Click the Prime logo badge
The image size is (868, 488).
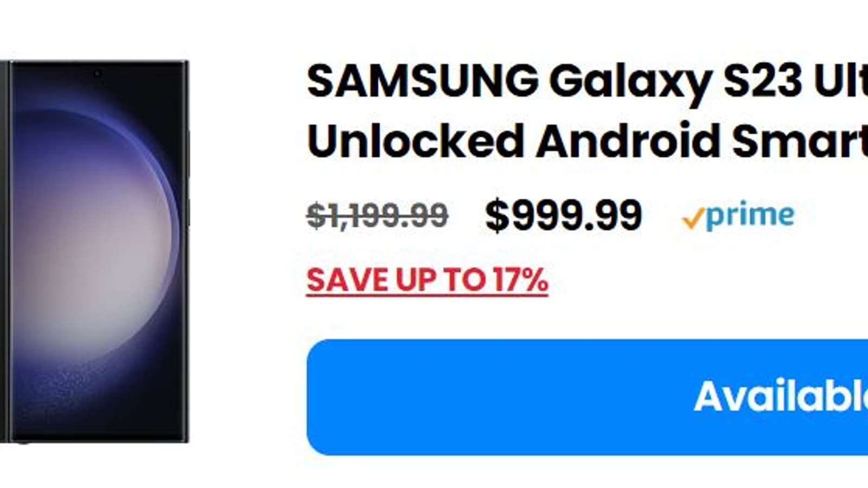pos(738,216)
